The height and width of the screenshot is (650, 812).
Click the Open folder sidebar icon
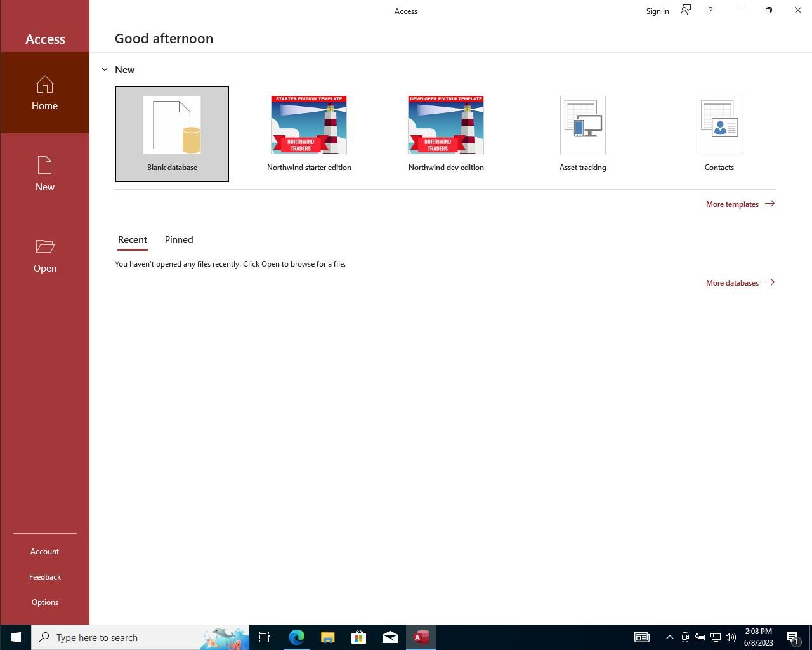pyautogui.click(x=44, y=246)
